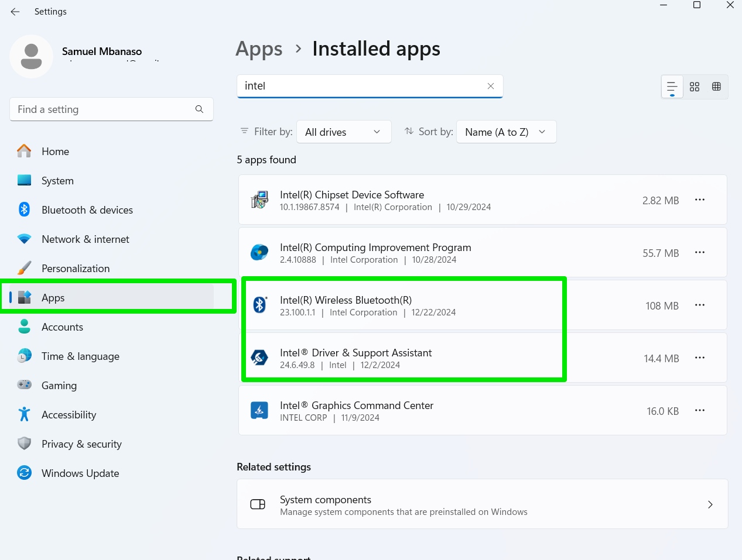
Task: Open options for Intel Chipset Device Software
Action: click(700, 200)
